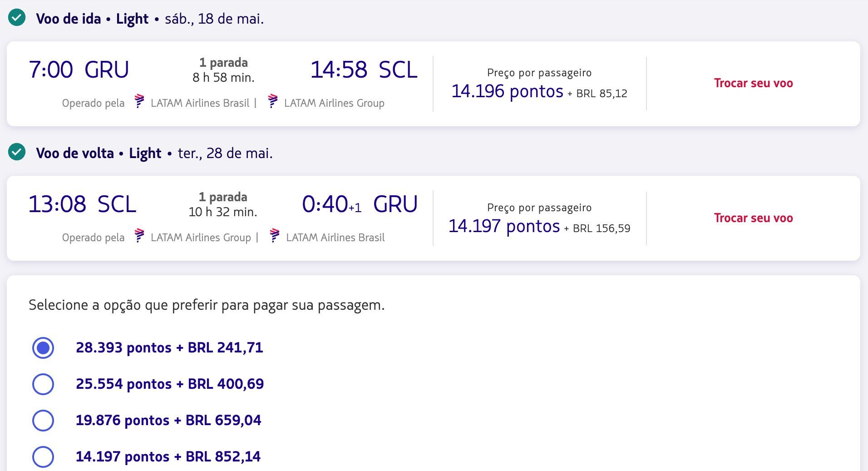
Task: Select the 28.393 pontos + BRL 241,71 option
Action: tap(43, 348)
